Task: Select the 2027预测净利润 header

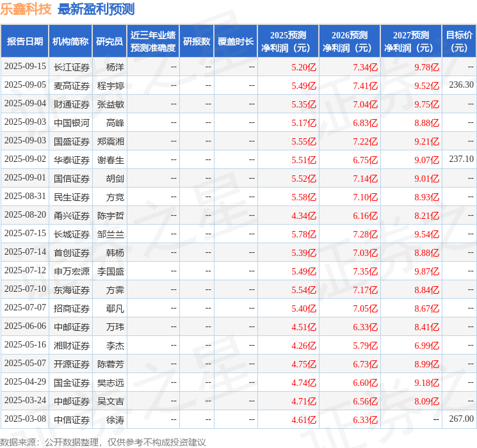Action: coord(411,42)
